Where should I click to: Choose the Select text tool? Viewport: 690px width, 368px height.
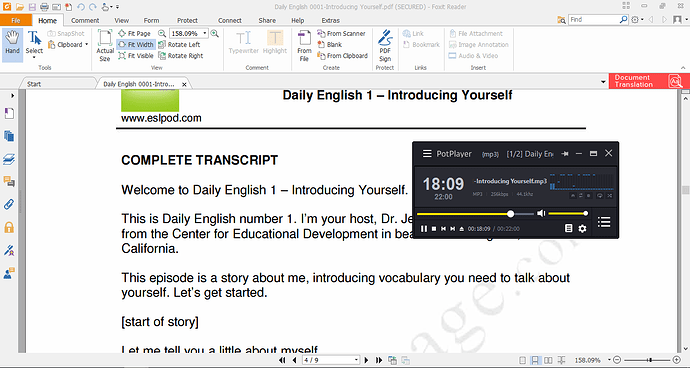tap(34, 42)
